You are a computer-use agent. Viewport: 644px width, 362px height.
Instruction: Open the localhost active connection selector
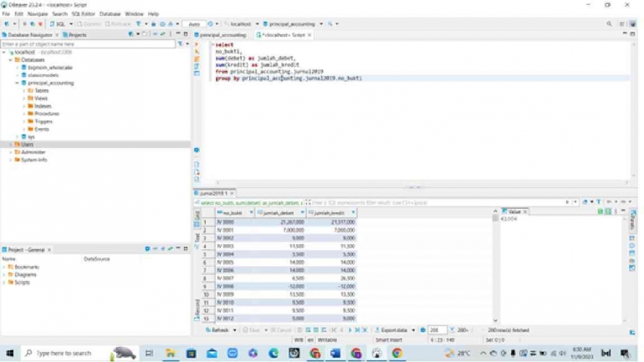pyautogui.click(x=241, y=23)
